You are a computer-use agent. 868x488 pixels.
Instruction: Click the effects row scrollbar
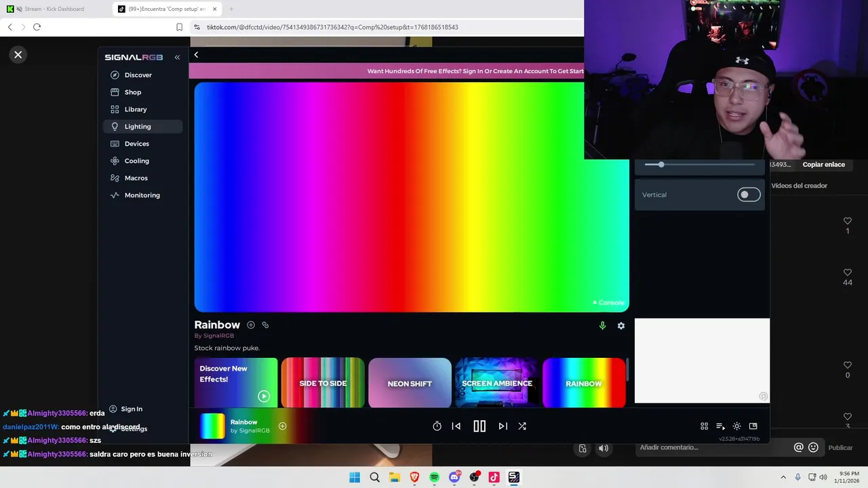[627, 369]
